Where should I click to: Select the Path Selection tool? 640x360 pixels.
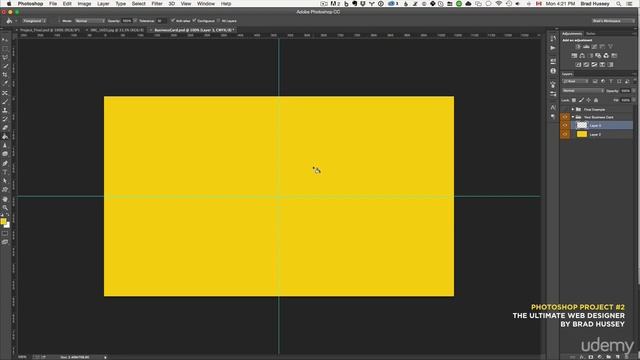tap(5, 181)
